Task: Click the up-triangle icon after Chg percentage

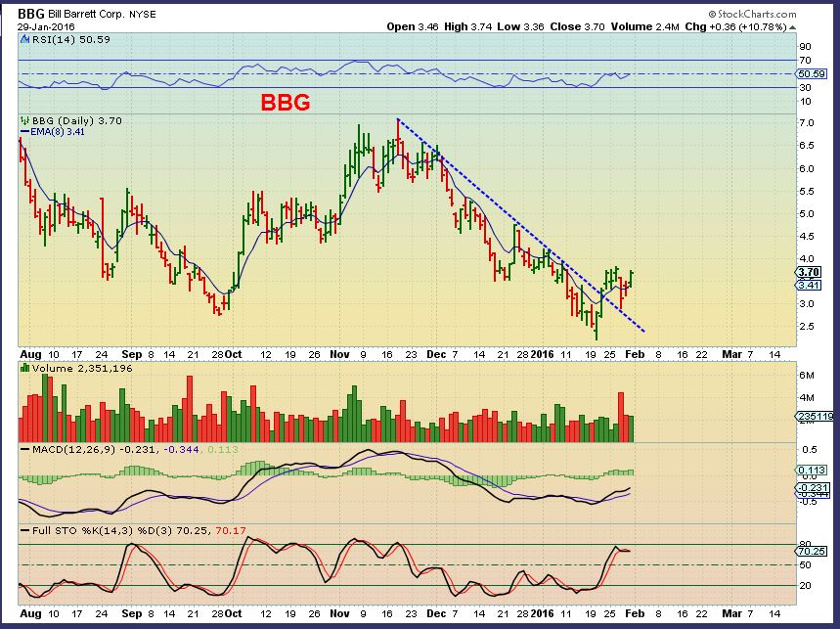Action: pyautogui.click(x=793, y=27)
